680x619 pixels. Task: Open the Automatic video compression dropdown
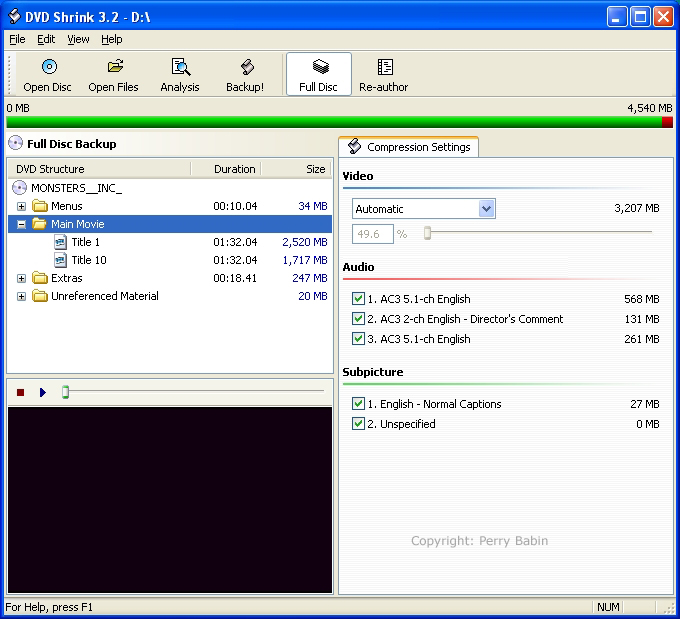tap(487, 209)
